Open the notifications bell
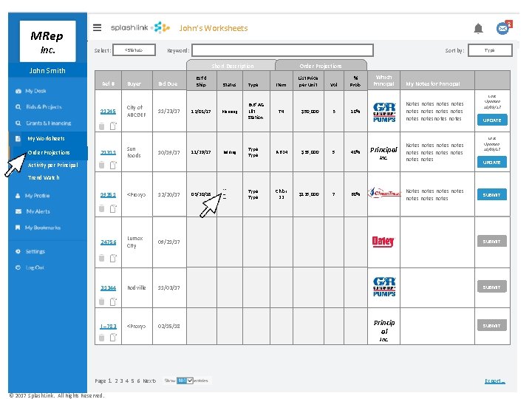This screenshot has width=532, height=399. [478, 28]
